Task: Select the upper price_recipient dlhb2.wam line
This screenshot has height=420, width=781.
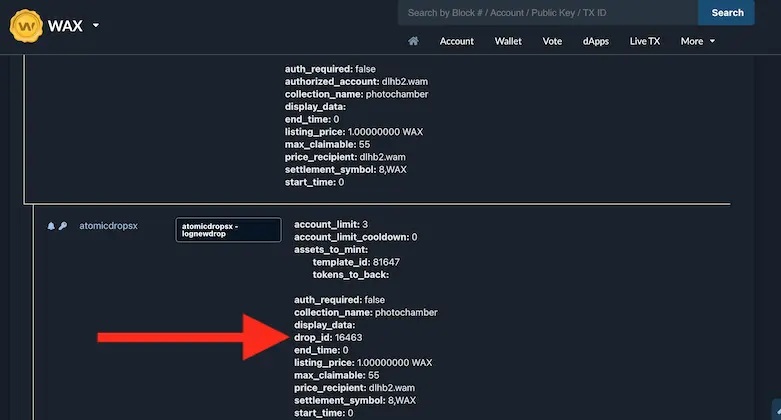Action: click(x=345, y=157)
